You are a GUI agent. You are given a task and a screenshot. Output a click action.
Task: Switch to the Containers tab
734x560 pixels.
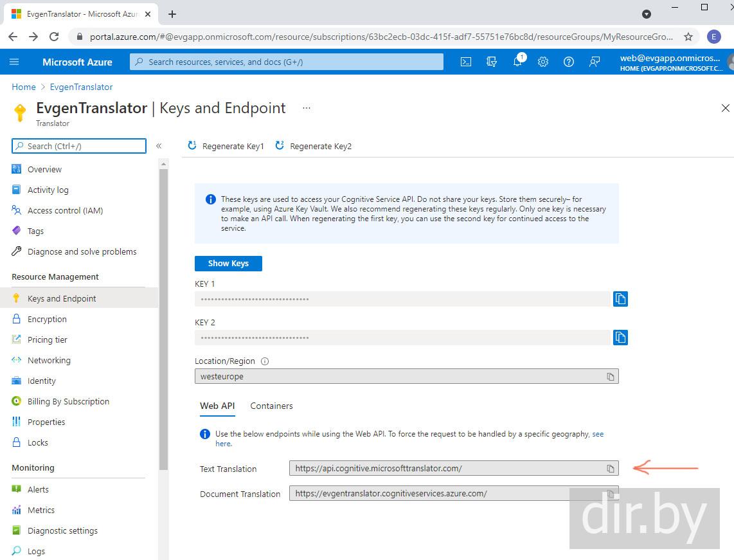click(x=271, y=406)
